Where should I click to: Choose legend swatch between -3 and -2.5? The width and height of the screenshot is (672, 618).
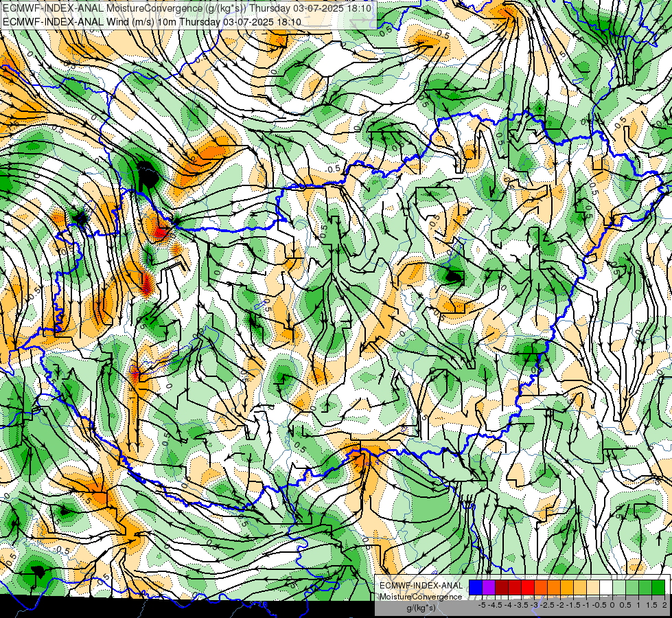541,587
